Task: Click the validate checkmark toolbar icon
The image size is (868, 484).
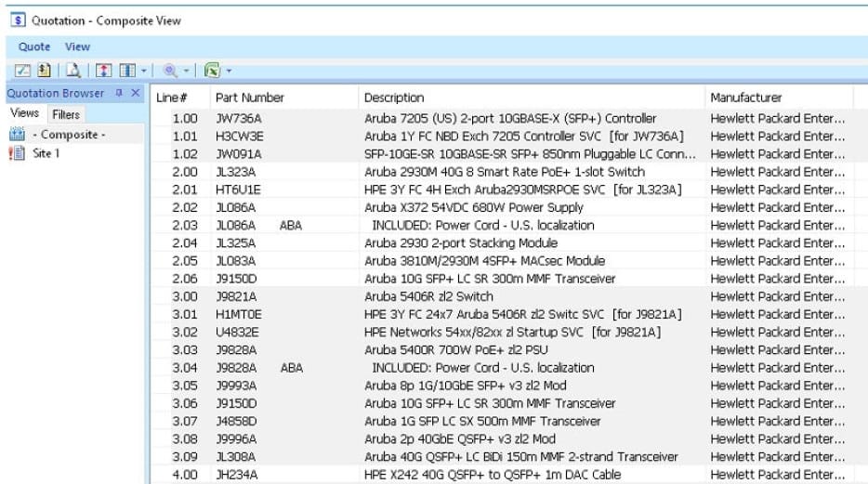Action: (x=23, y=71)
